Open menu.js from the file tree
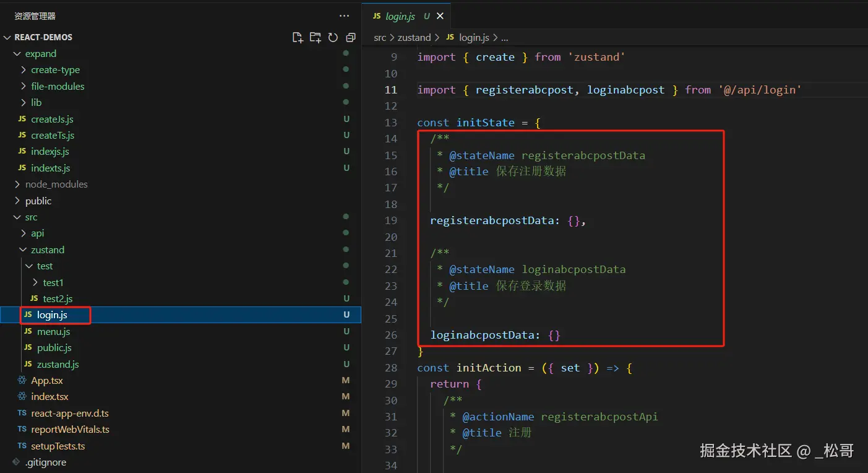 (53, 332)
